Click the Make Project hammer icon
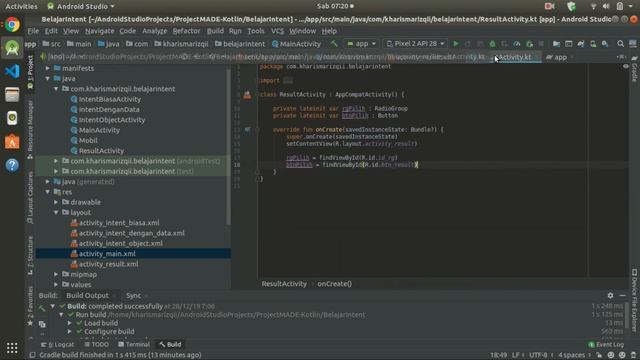This screenshot has height=360, width=640. (x=334, y=44)
